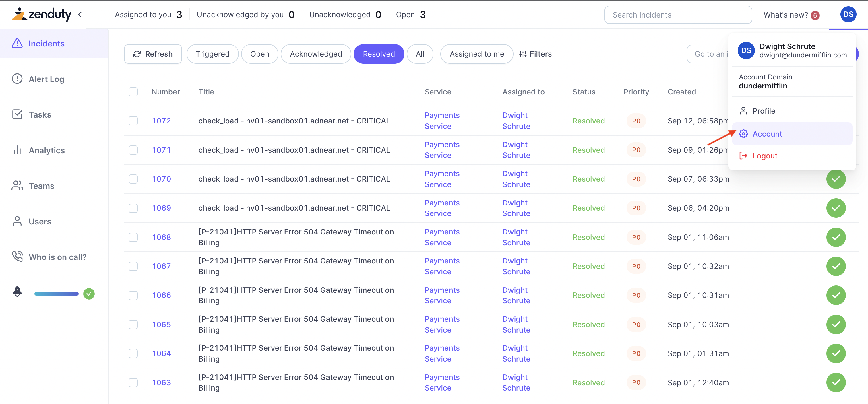Click the DS user avatar

(848, 14)
